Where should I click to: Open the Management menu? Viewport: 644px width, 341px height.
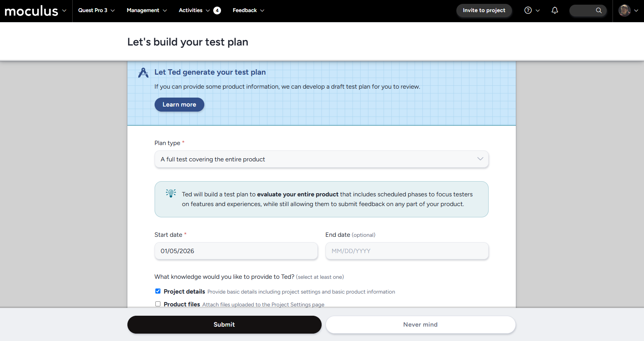146,10
